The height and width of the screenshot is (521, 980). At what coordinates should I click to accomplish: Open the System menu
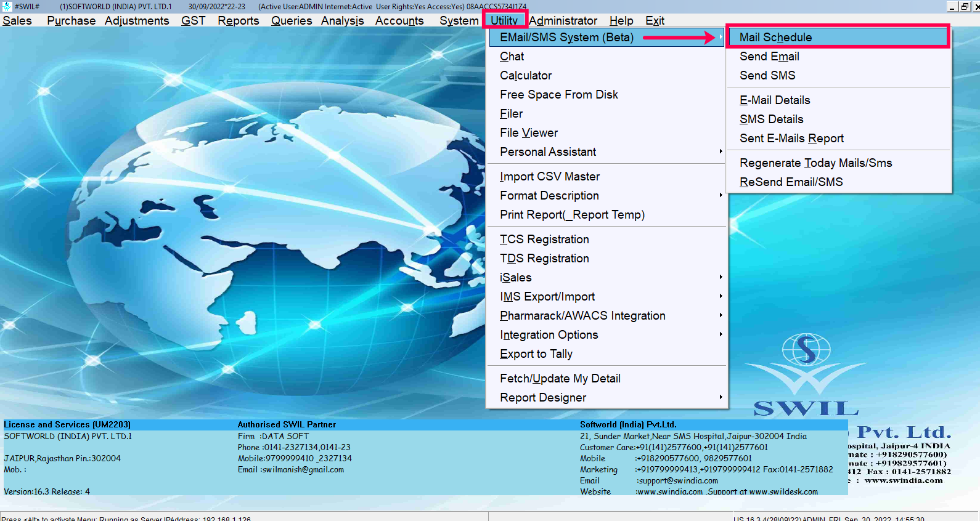tap(459, 20)
